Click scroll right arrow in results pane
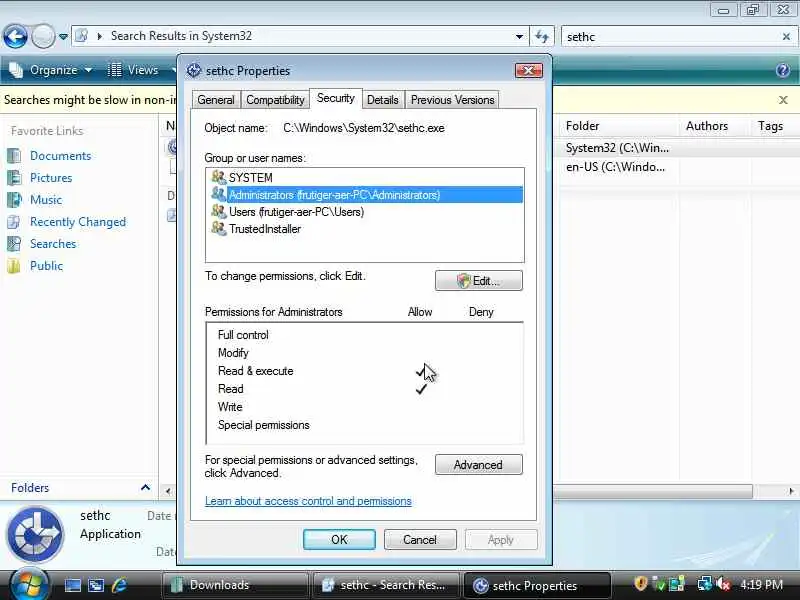The width and height of the screenshot is (800, 600). click(x=791, y=491)
